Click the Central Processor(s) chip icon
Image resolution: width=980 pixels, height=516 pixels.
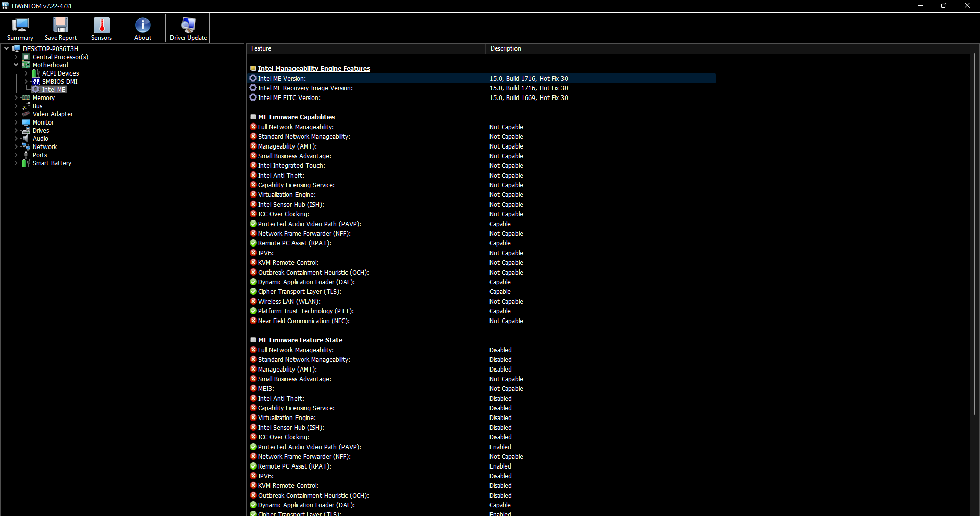click(x=26, y=57)
